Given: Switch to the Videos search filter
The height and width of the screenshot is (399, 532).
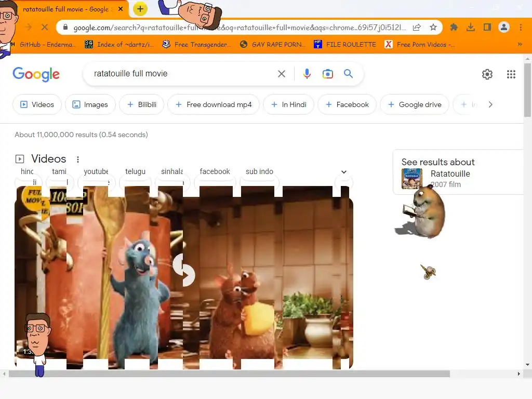Looking at the screenshot, I should click(x=37, y=104).
